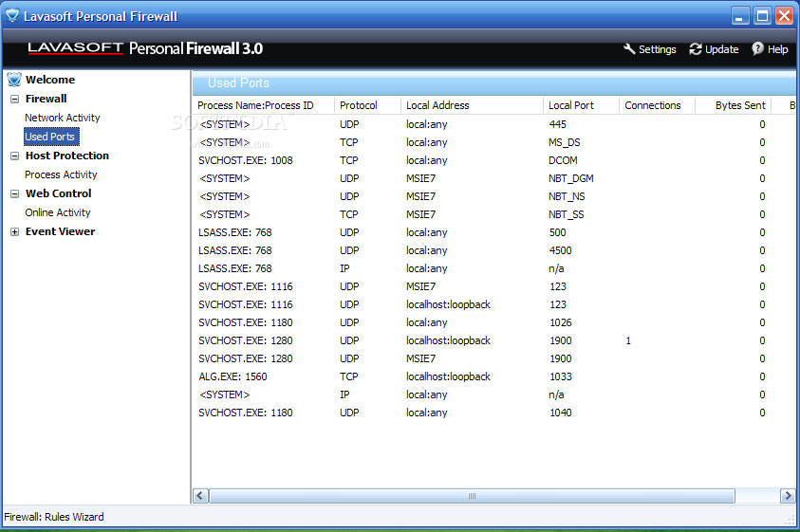Viewport: 800px width, 532px height.
Task: Click the Welcome shield icon in sidebar
Action: coord(14,80)
